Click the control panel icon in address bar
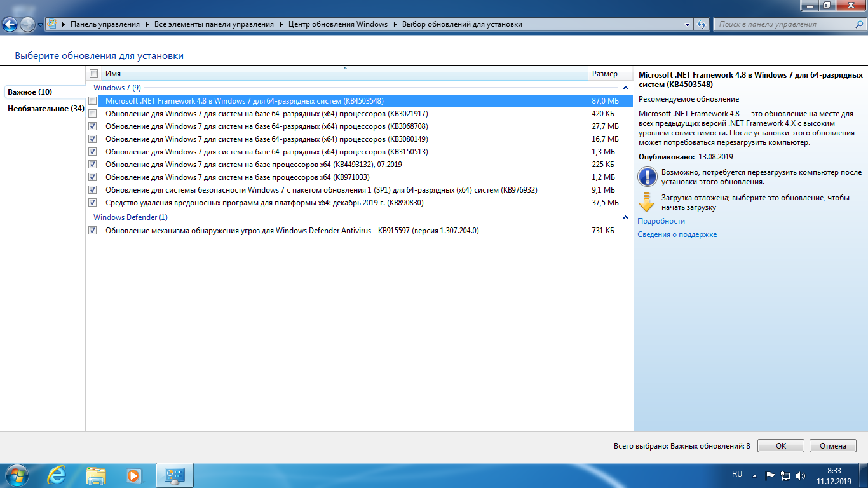 (53, 24)
